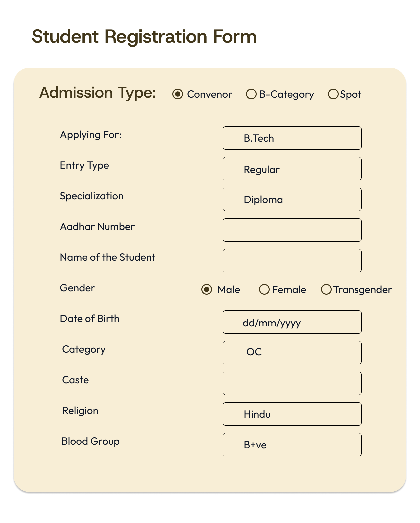Click the Date of Birth field
This screenshot has height=523, width=420.
click(292, 322)
